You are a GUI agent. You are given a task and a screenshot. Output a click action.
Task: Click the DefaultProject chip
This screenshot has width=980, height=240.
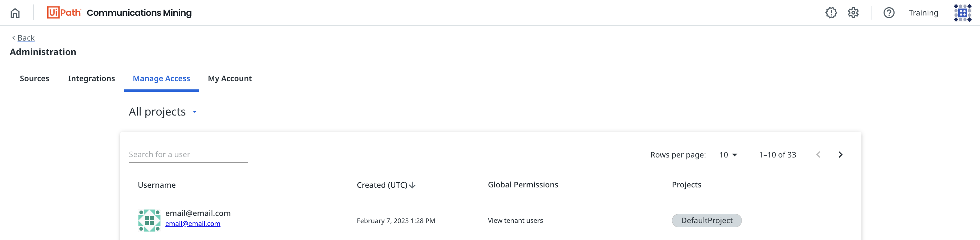(x=706, y=221)
